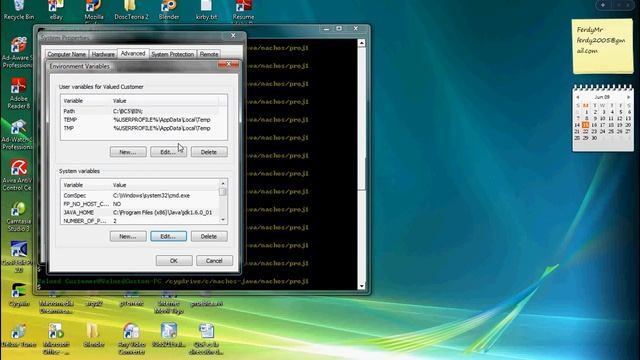Open the DoscTeoria 2 folder icon
The image size is (640, 360).
pyautogui.click(x=131, y=10)
